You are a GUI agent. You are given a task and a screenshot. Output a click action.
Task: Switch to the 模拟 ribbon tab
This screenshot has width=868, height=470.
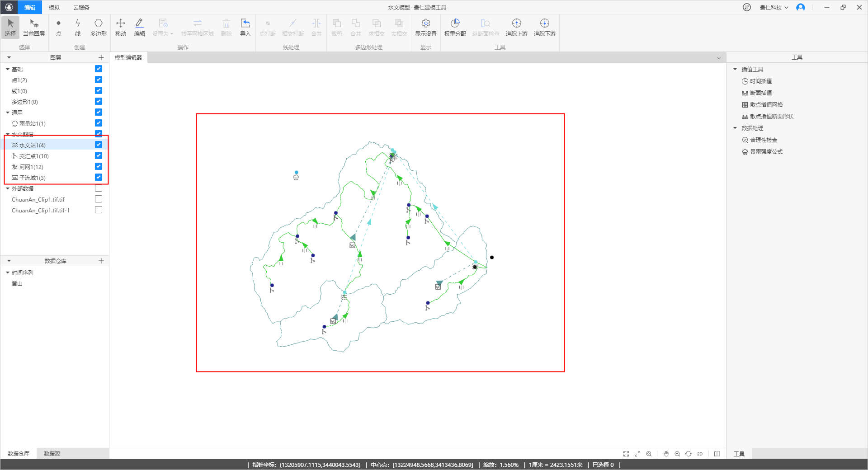54,8
